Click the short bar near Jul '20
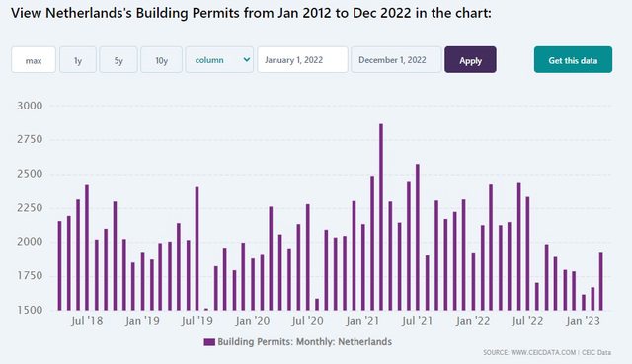Viewport: 632px width, 364px height. 317,305
